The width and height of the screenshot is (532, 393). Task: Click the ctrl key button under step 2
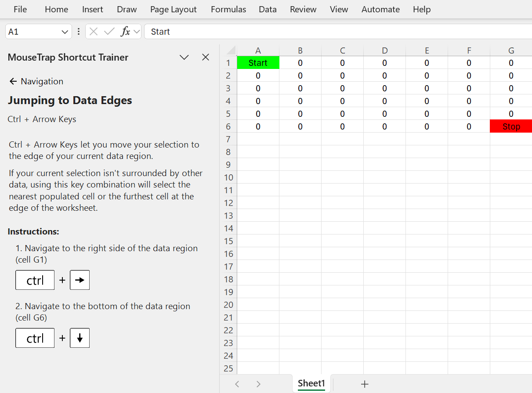pos(35,338)
